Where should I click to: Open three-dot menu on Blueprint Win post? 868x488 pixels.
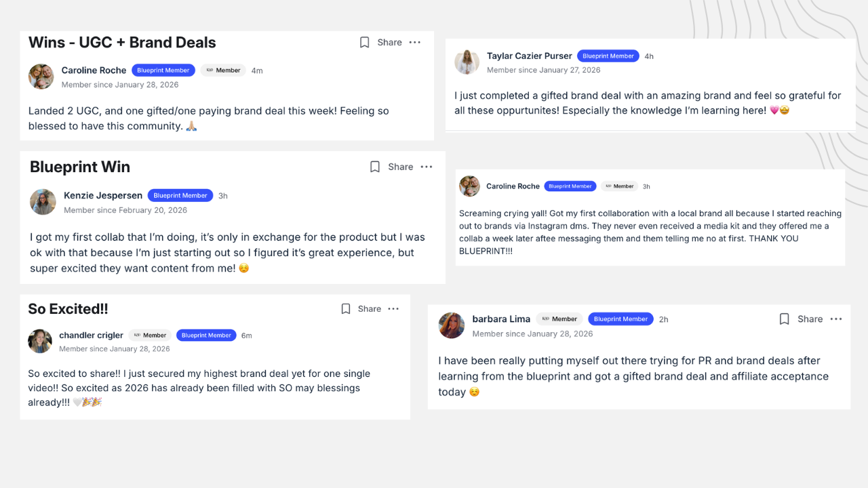tap(427, 167)
